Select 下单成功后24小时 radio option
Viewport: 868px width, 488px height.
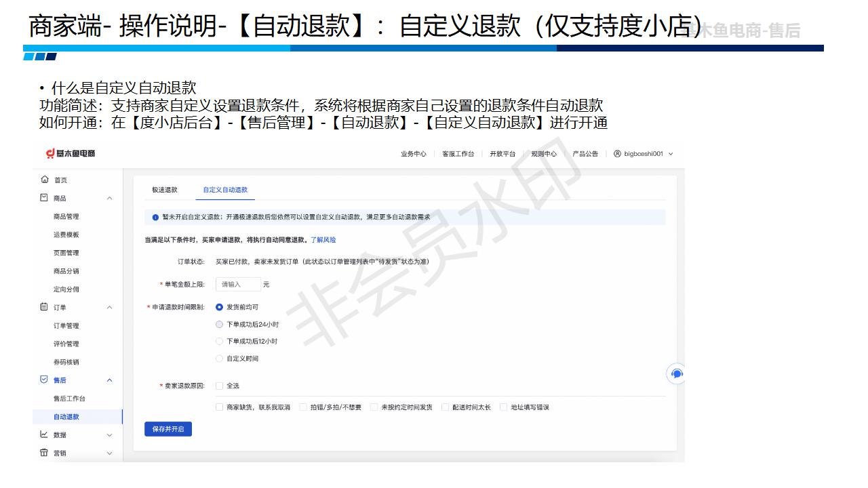click(219, 324)
